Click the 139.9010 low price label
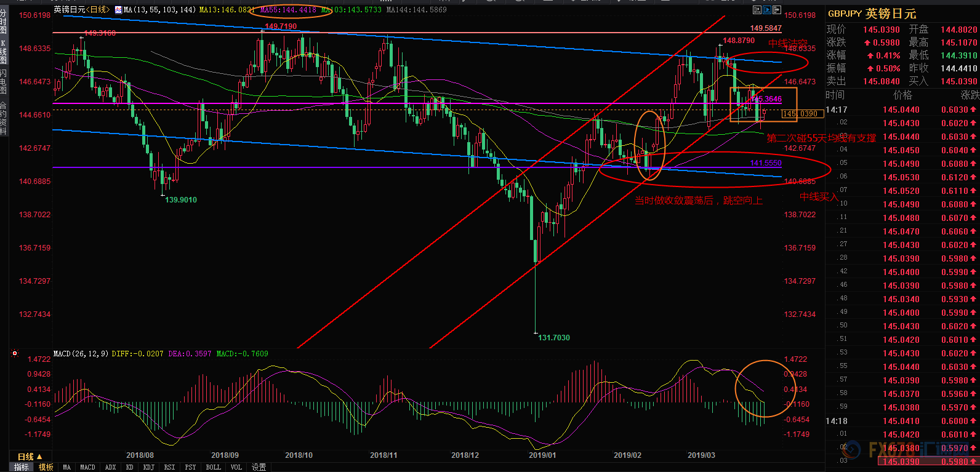 181,200
